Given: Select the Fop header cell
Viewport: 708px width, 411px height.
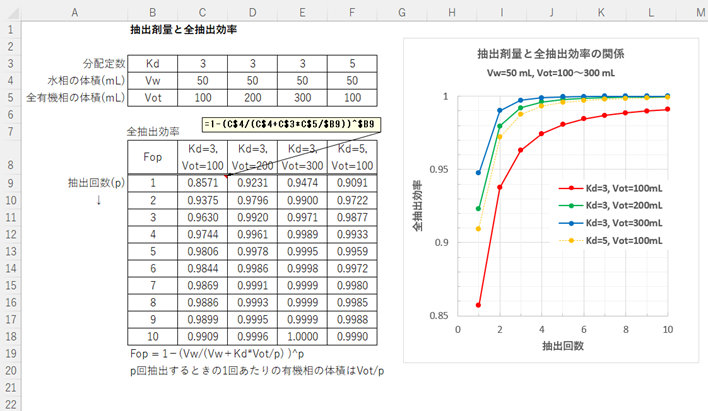Looking at the screenshot, I should coord(153,157).
